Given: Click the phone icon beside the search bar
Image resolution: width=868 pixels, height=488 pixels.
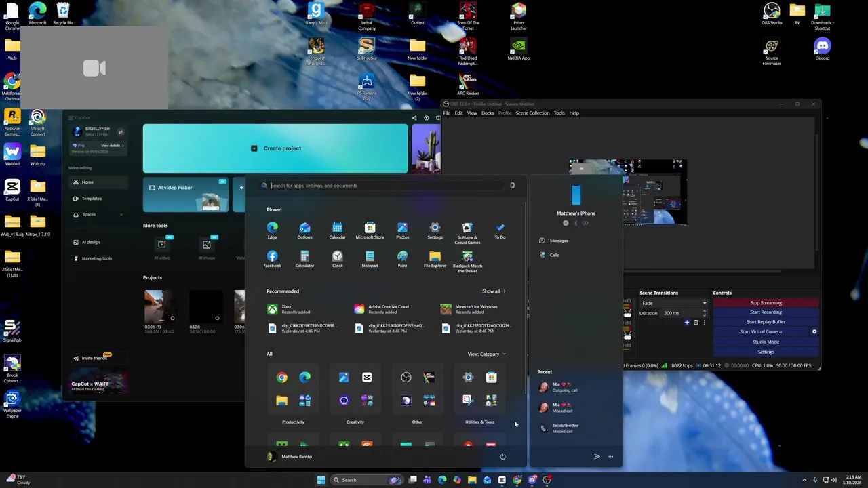Looking at the screenshot, I should coord(512,185).
